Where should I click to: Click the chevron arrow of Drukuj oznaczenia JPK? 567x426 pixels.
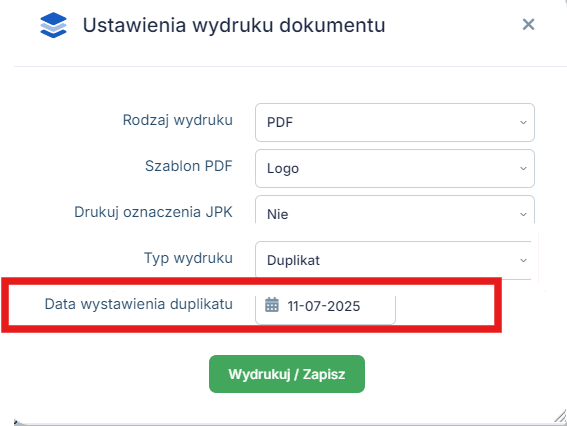[523, 214]
